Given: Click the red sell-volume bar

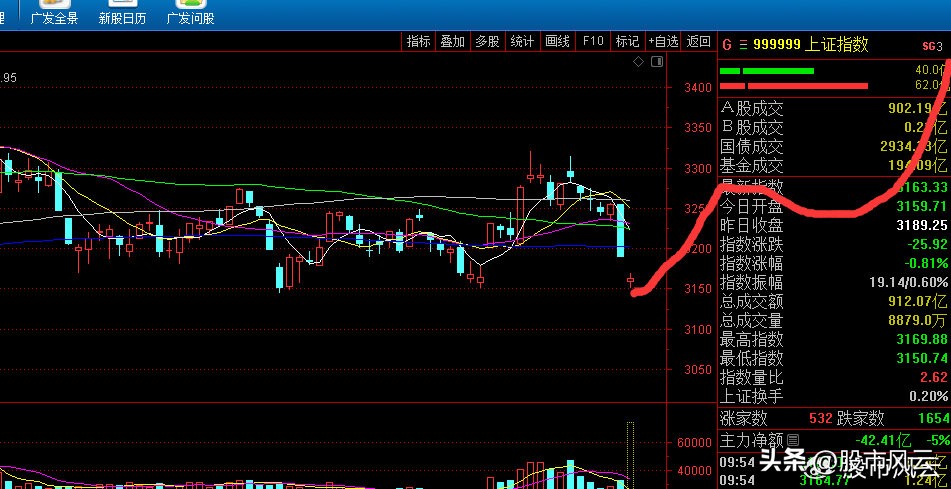Looking at the screenshot, I should point(794,86).
